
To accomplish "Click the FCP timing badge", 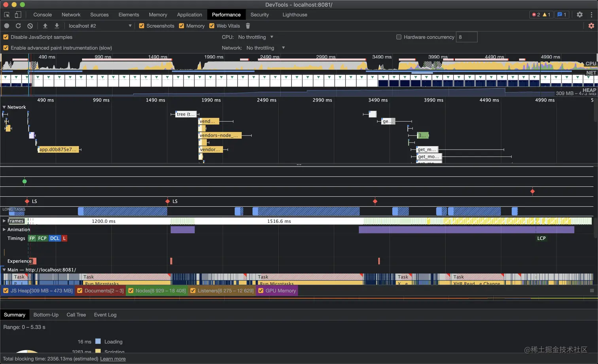I will pyautogui.click(x=42, y=238).
